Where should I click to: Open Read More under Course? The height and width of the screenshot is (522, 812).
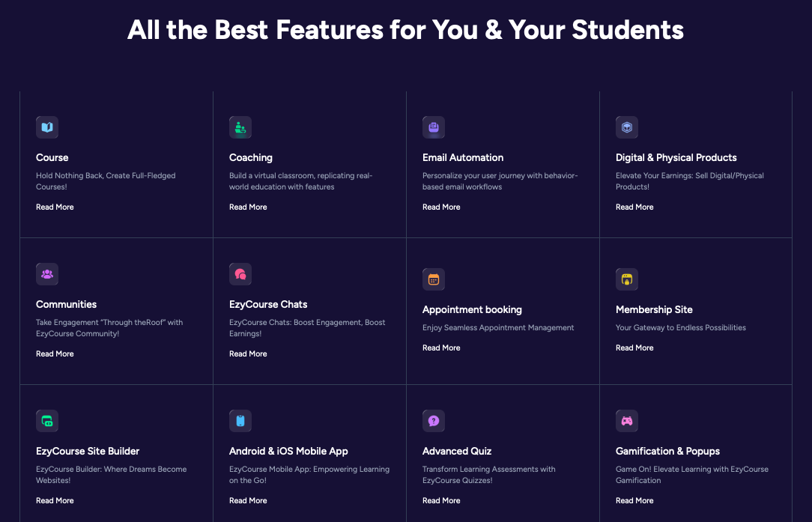click(x=55, y=207)
